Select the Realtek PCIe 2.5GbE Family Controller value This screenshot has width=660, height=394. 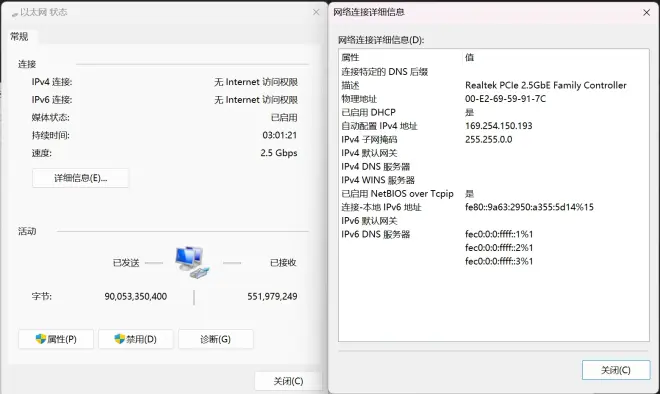[x=546, y=85]
